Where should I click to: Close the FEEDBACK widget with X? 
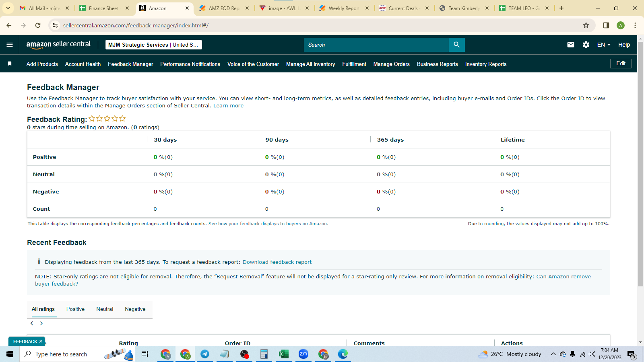click(41, 341)
